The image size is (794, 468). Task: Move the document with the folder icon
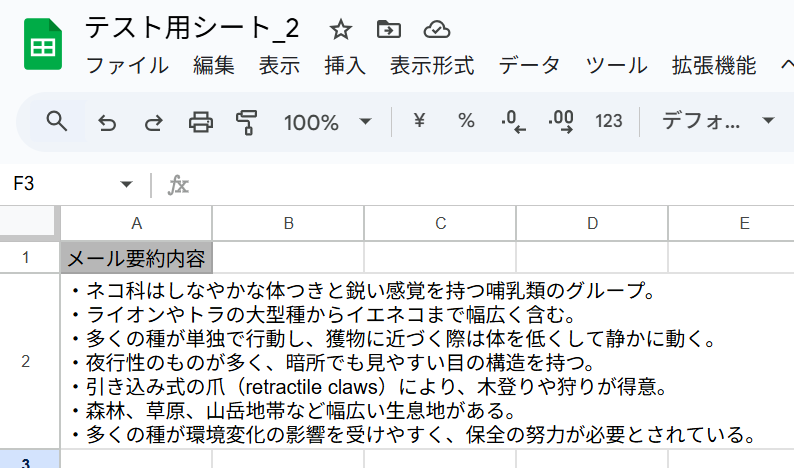389,29
